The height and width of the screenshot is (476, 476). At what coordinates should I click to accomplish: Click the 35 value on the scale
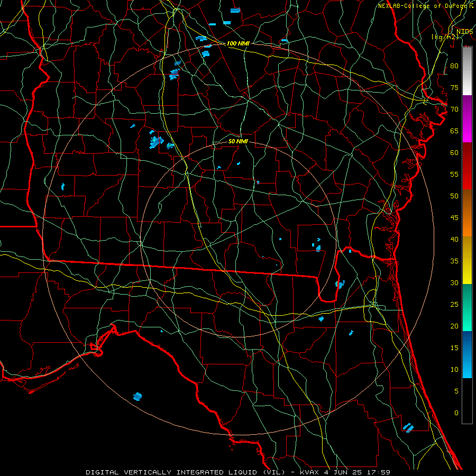(x=454, y=261)
